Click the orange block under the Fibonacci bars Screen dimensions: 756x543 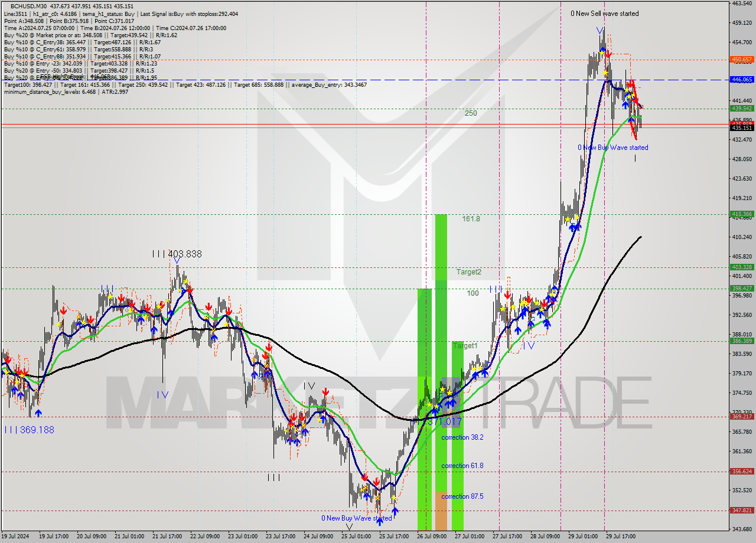441,511
